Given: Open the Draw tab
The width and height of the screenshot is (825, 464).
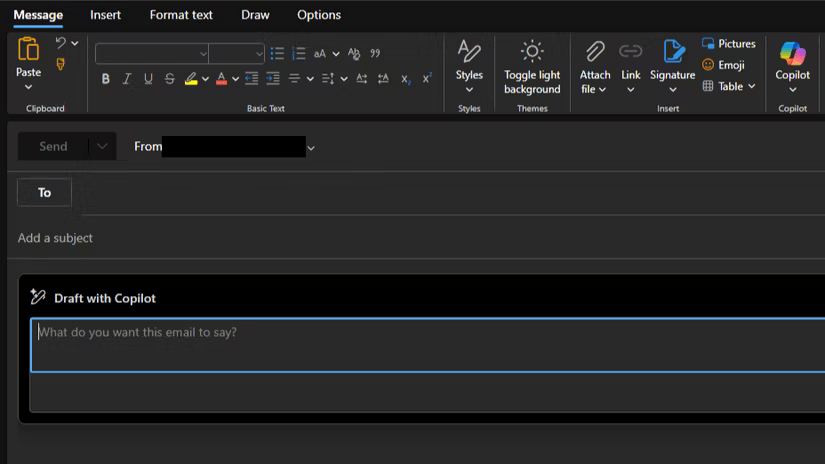Looking at the screenshot, I should click(x=255, y=15).
